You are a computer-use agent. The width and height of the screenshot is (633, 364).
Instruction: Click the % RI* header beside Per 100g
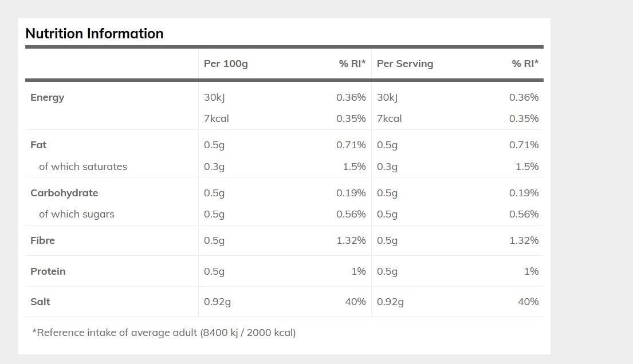point(352,64)
